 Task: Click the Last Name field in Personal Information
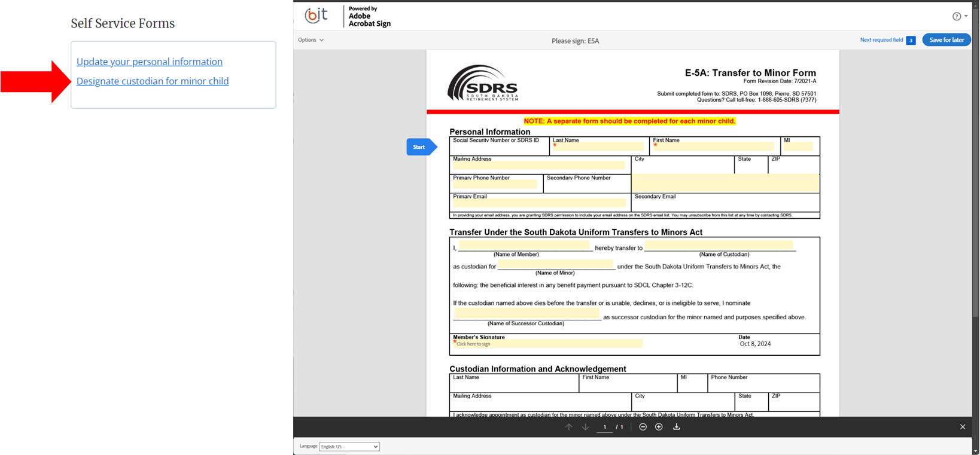point(598,146)
